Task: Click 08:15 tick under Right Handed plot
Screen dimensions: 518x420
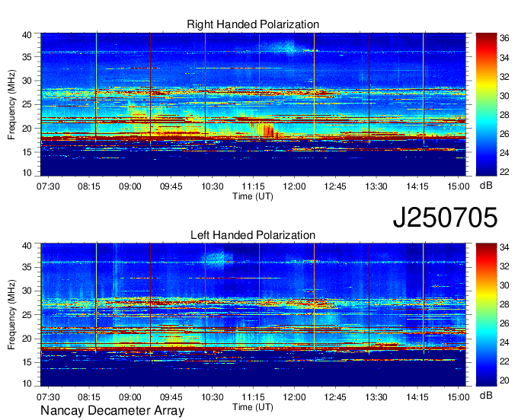Action: [89, 186]
